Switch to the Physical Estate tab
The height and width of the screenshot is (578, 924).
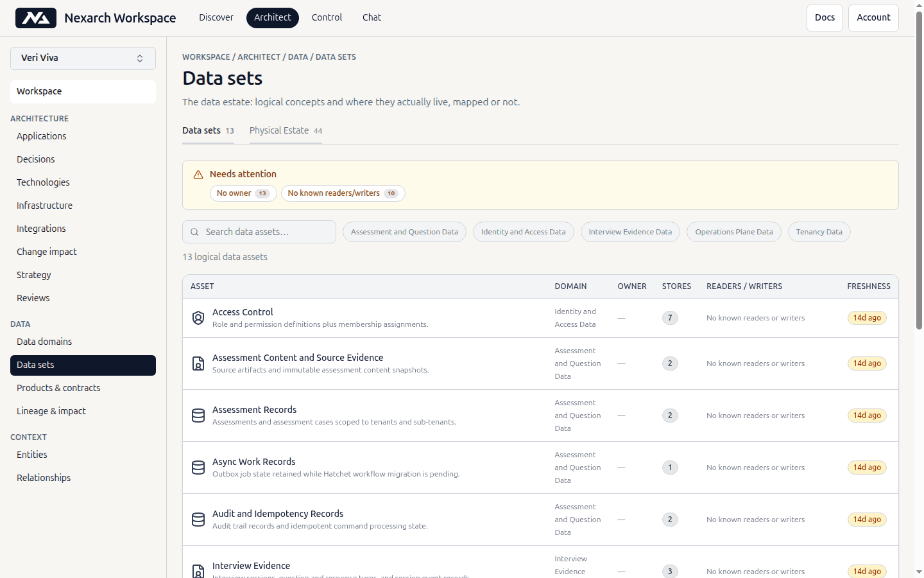click(x=286, y=130)
